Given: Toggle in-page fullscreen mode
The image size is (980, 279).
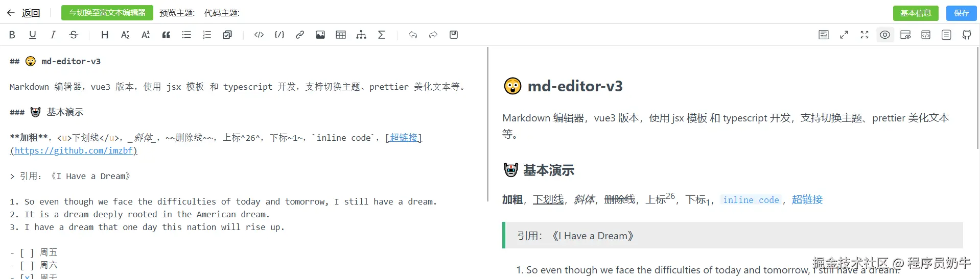Looking at the screenshot, I should point(844,35).
